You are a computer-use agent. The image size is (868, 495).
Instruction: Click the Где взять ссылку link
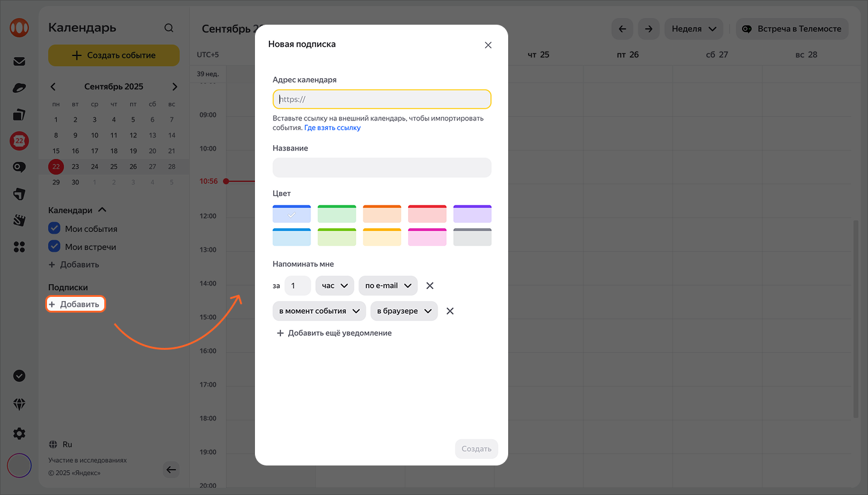(x=332, y=128)
